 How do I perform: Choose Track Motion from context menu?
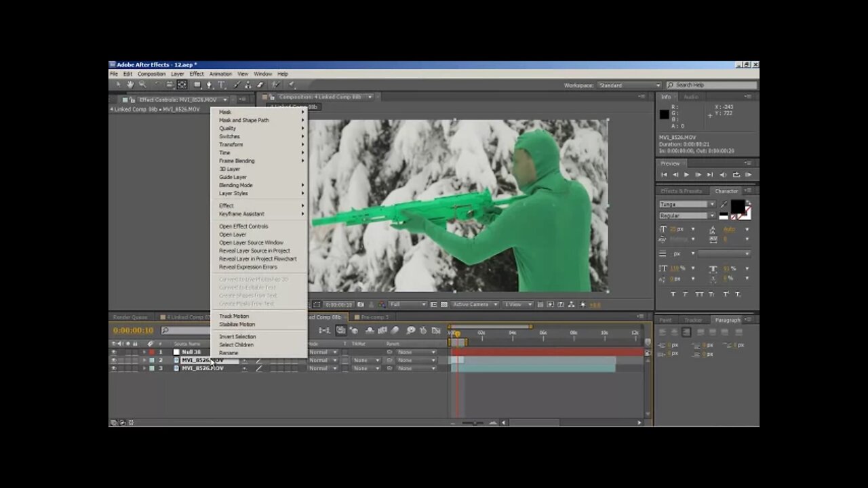(234, 316)
